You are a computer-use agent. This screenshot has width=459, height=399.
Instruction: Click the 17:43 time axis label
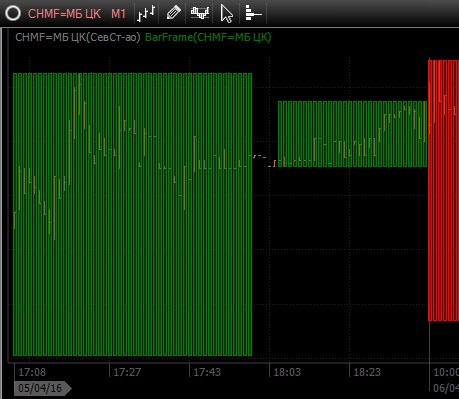(207, 372)
